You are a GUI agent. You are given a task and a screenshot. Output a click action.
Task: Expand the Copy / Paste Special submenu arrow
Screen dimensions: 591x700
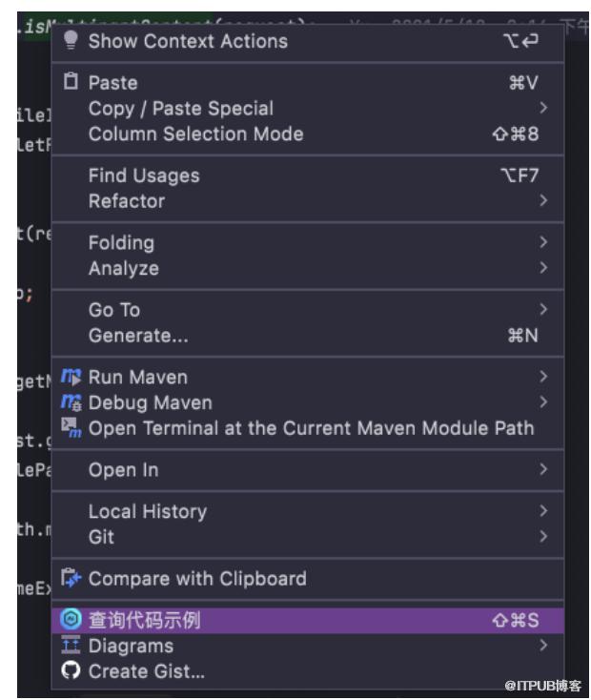pyautogui.click(x=543, y=109)
